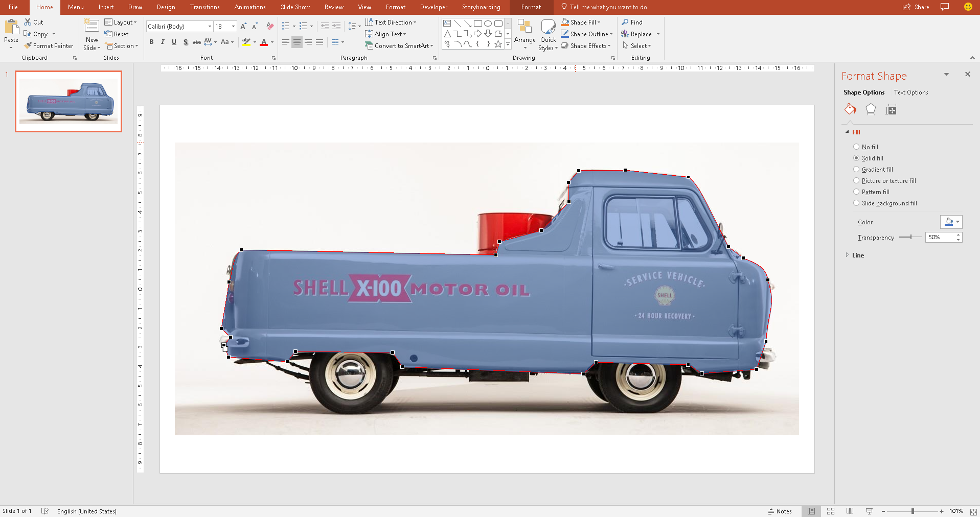Select the Solid fill radio button
The image size is (980, 517).
click(856, 158)
